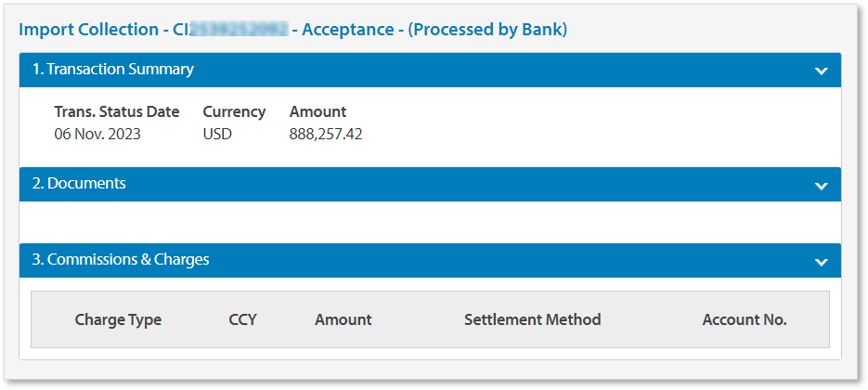Click the Transaction Summary section header
868x390 pixels.
[x=113, y=70]
